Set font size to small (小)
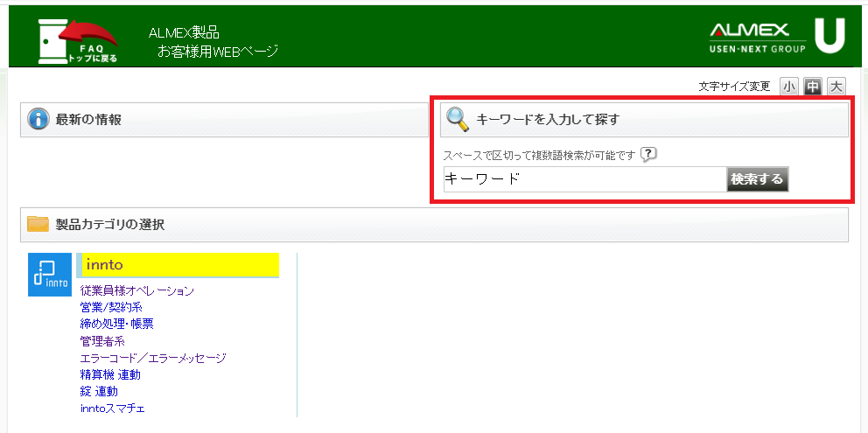Image resolution: width=868 pixels, height=433 pixels. pyautogui.click(x=789, y=87)
